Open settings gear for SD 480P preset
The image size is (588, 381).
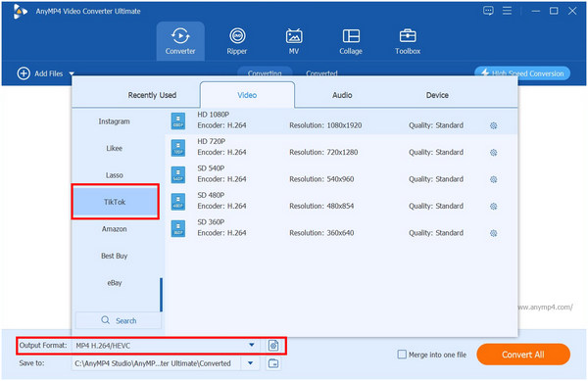click(x=494, y=207)
